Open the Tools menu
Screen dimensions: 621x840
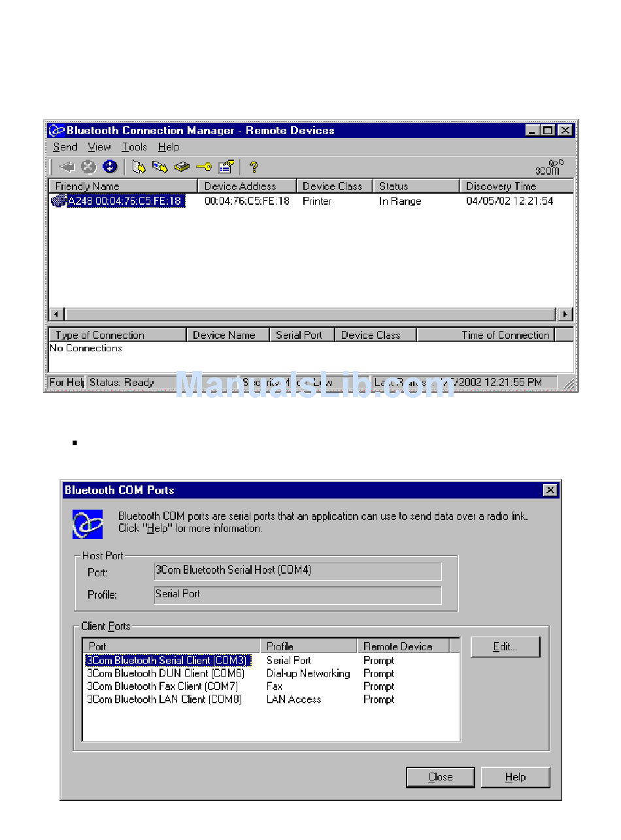coord(135,147)
